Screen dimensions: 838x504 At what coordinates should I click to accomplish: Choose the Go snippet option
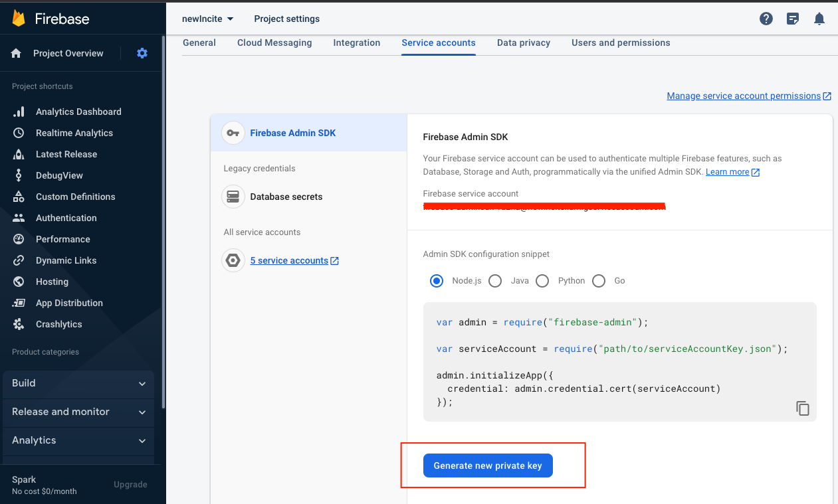[x=599, y=281]
